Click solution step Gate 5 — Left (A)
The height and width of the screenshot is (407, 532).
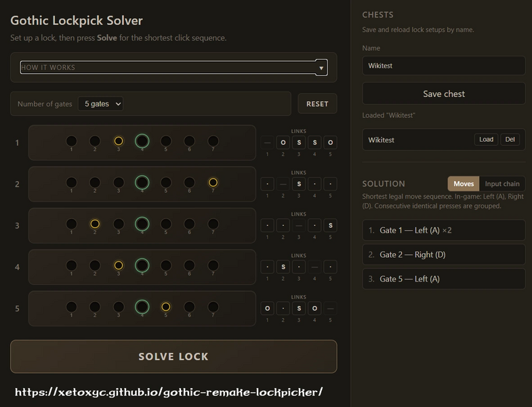[x=443, y=279]
